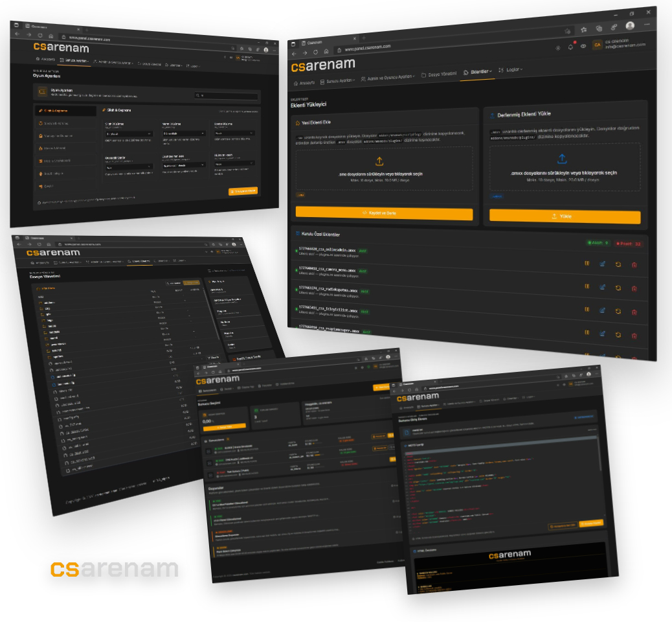Reload the csa_radiokapatma.amxx plugin
This screenshot has height=622, width=672.
(618, 311)
